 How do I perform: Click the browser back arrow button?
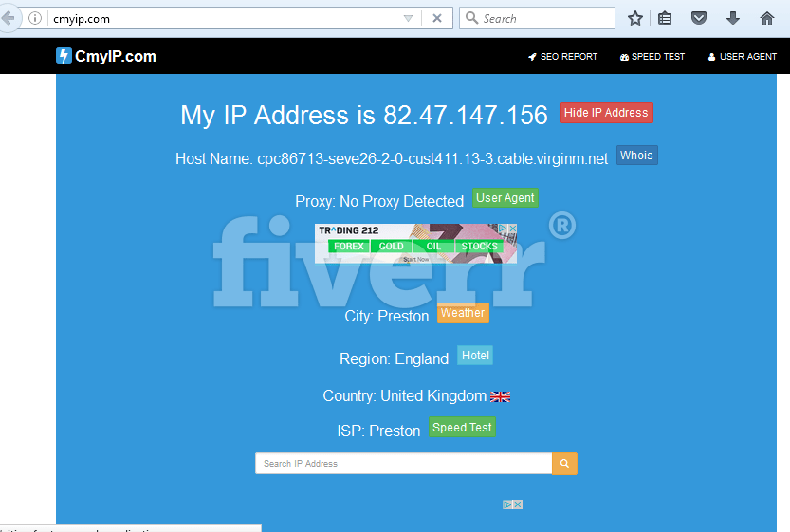[9, 19]
